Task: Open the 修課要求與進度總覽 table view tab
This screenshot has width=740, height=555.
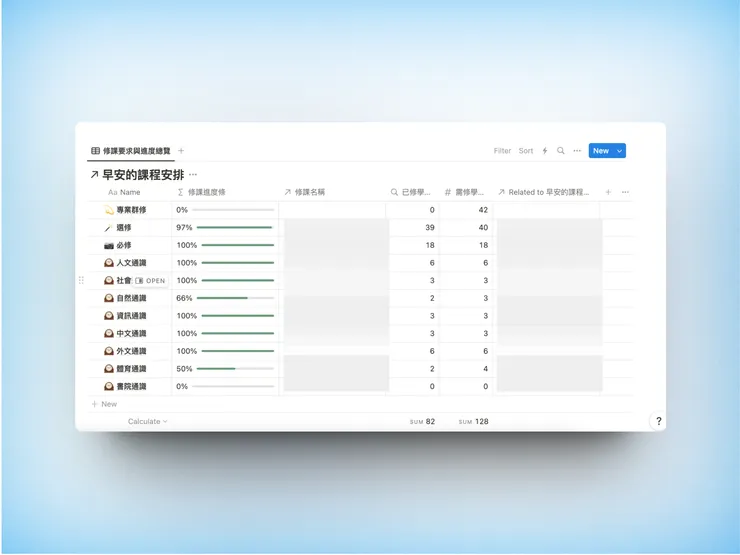Action: point(131,151)
